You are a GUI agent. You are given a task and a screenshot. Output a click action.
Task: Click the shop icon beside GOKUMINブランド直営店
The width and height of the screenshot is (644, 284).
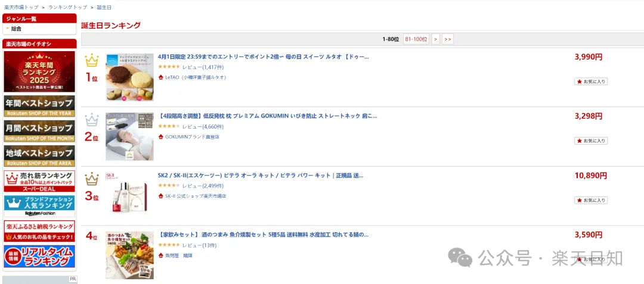160,137
